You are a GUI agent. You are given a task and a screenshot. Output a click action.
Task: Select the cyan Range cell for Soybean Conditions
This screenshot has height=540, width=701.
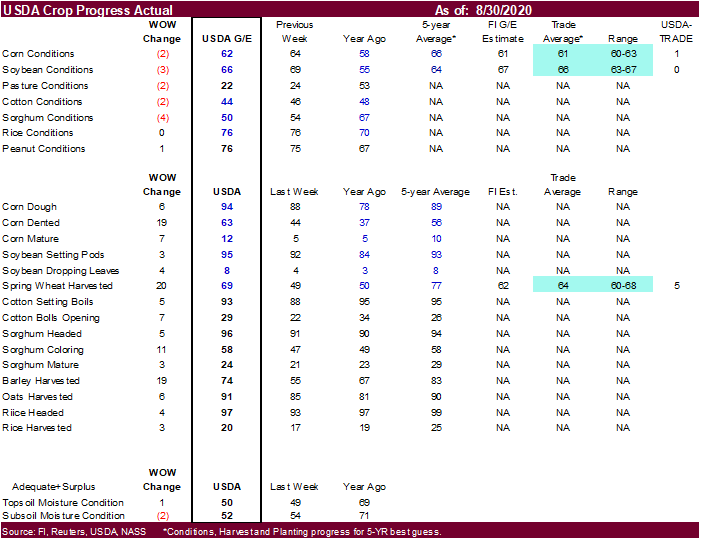click(623, 70)
